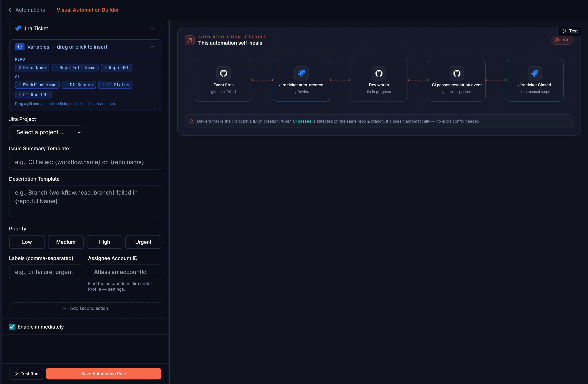This screenshot has height=384, width=588.
Task: Click the Jira icon on Jira ticket Closed card
Action: [535, 73]
